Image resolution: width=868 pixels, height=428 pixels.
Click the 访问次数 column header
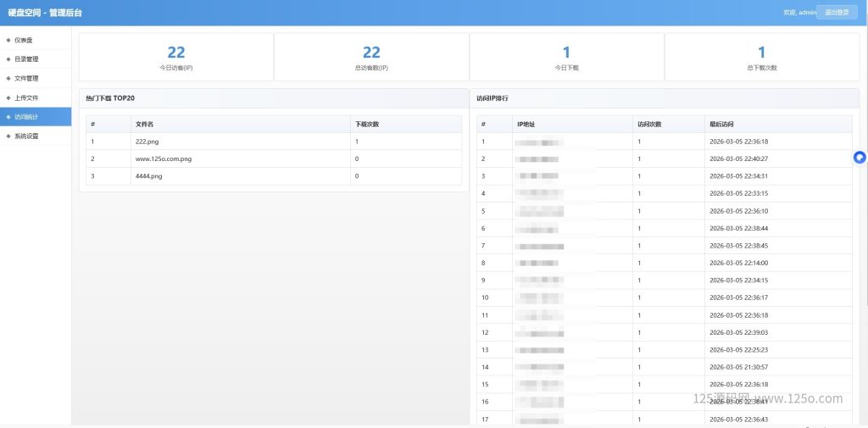(x=649, y=124)
